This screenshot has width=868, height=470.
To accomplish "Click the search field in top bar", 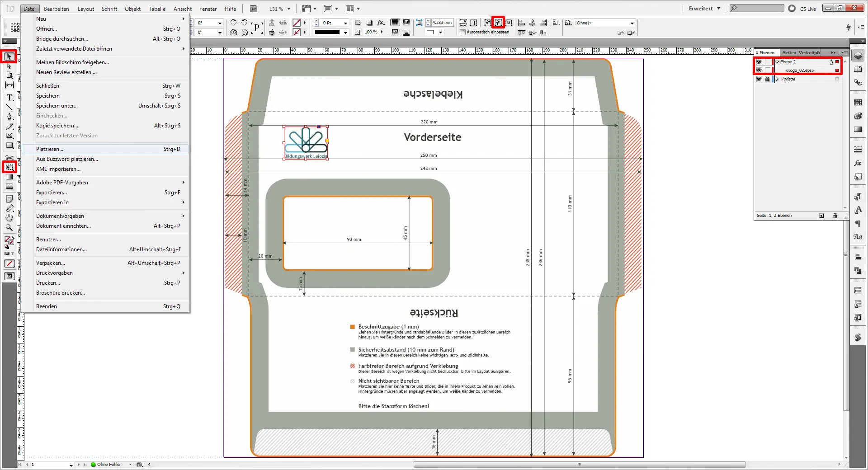I will (755, 8).
